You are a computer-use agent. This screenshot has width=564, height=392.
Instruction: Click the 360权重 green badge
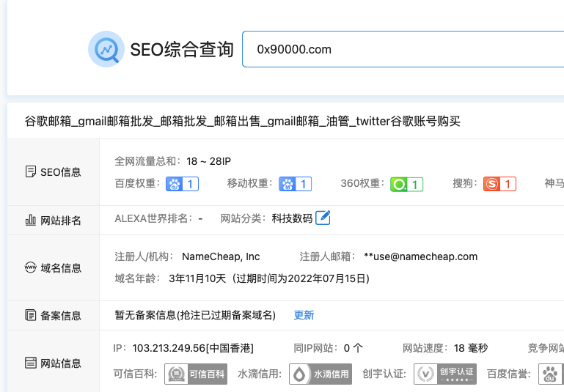pos(407,185)
